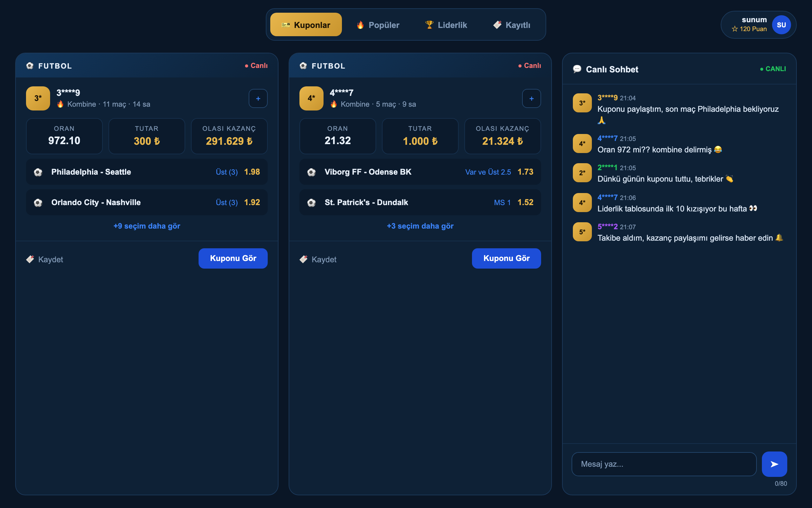The image size is (812, 508).
Task: Click football icon in 3****9 coupon header
Action: point(30,66)
